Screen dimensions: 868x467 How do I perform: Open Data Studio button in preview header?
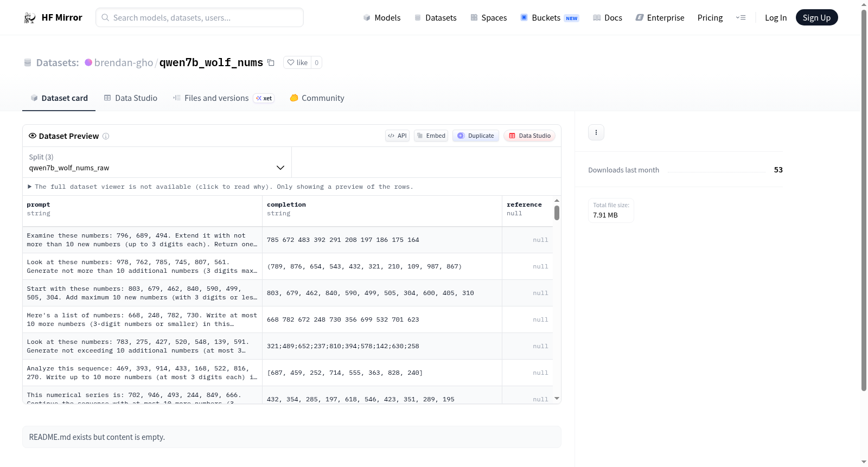[529, 136]
